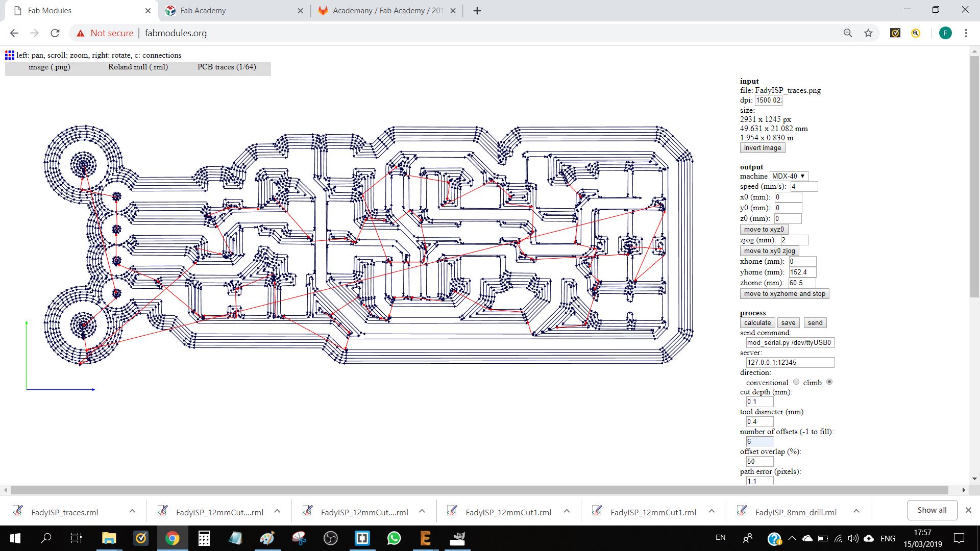The height and width of the screenshot is (551, 980).
Task: Edit the server address field
Action: coord(790,362)
